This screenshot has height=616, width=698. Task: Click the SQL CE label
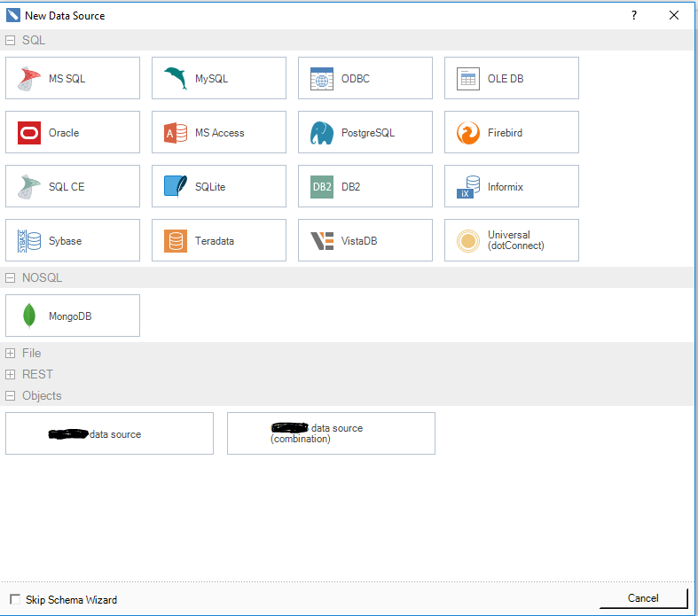point(67,187)
